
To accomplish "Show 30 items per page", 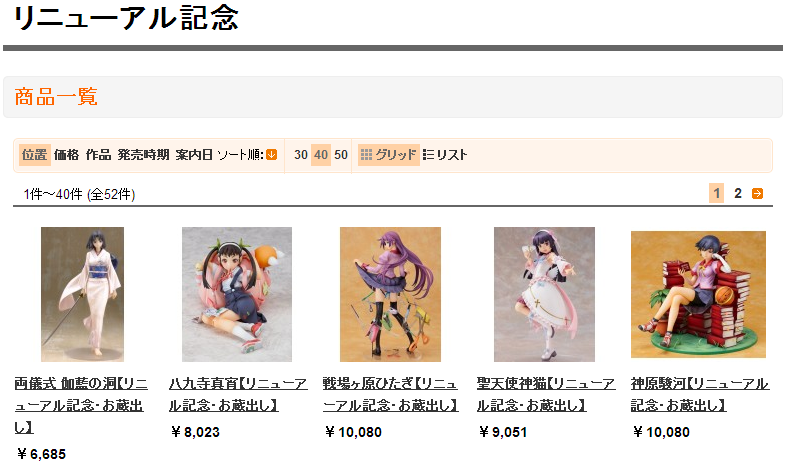I will tap(301, 155).
